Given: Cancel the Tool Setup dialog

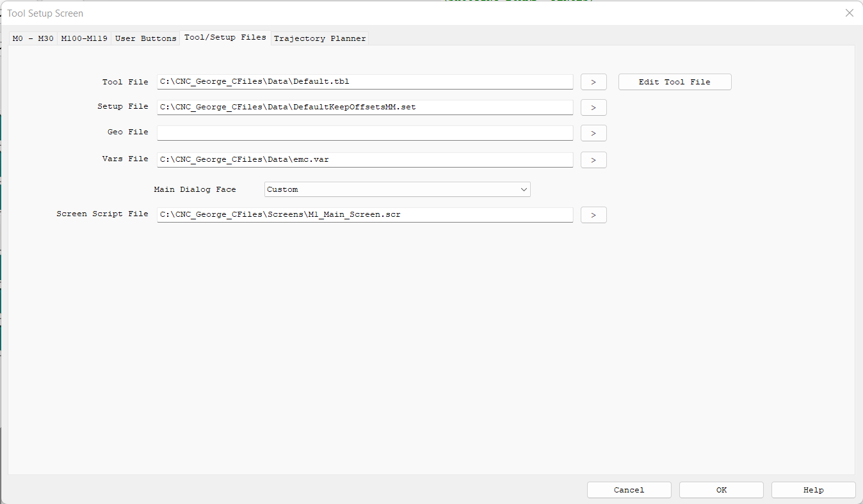Looking at the screenshot, I should coord(629,490).
